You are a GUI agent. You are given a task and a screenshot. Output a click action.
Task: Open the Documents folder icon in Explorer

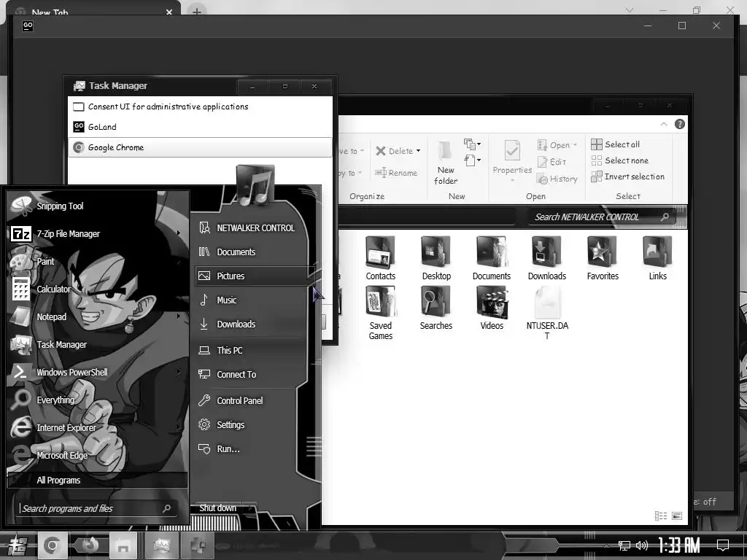click(491, 258)
